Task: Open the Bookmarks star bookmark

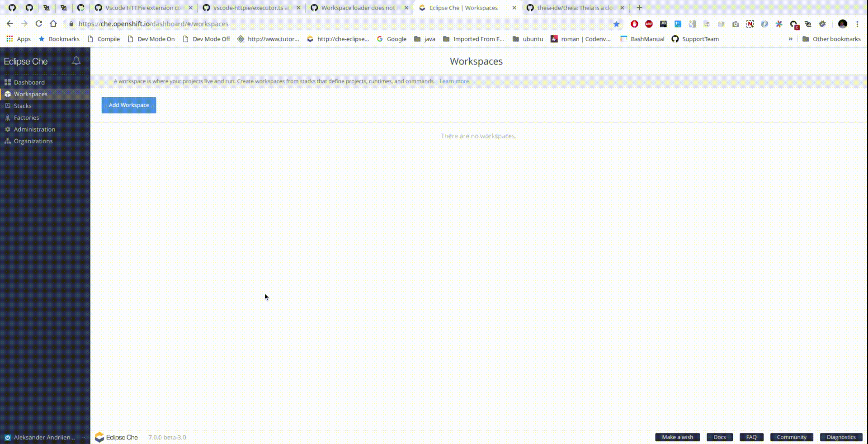Action: [59, 39]
